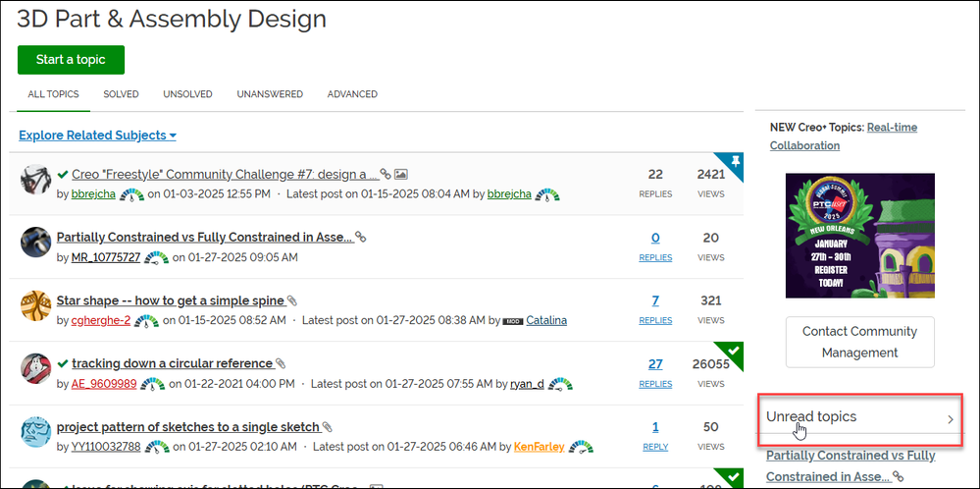The height and width of the screenshot is (489, 980).
Task: Click rank gauge icon after latest poster bbrejcha
Action: (546, 194)
